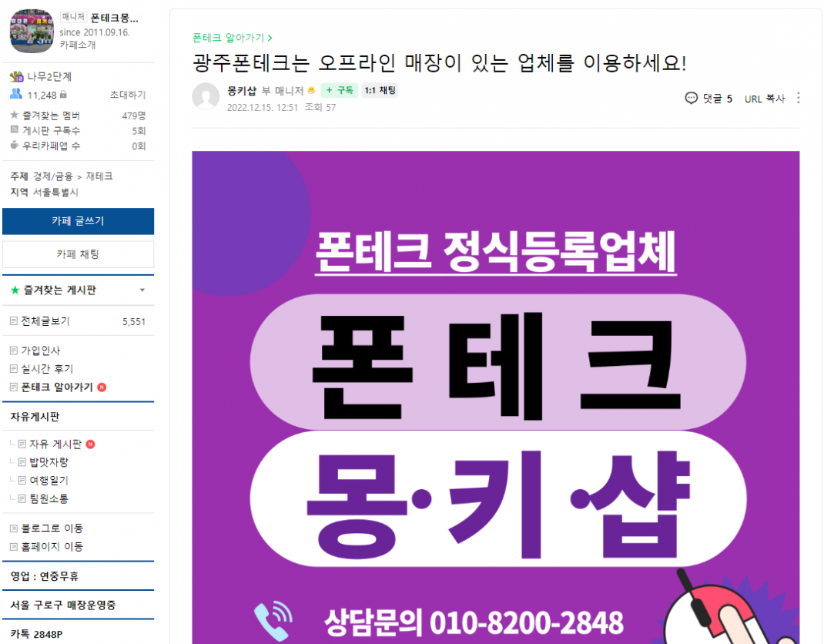Image resolution: width=824 pixels, height=644 pixels.
Task: Click the 초대하기 invite link
Action: pos(128,95)
